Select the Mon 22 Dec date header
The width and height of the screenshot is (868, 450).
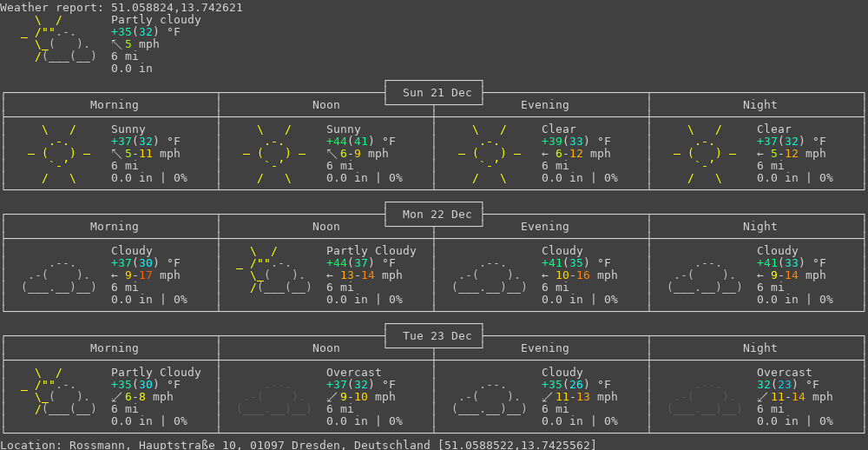pos(434,215)
